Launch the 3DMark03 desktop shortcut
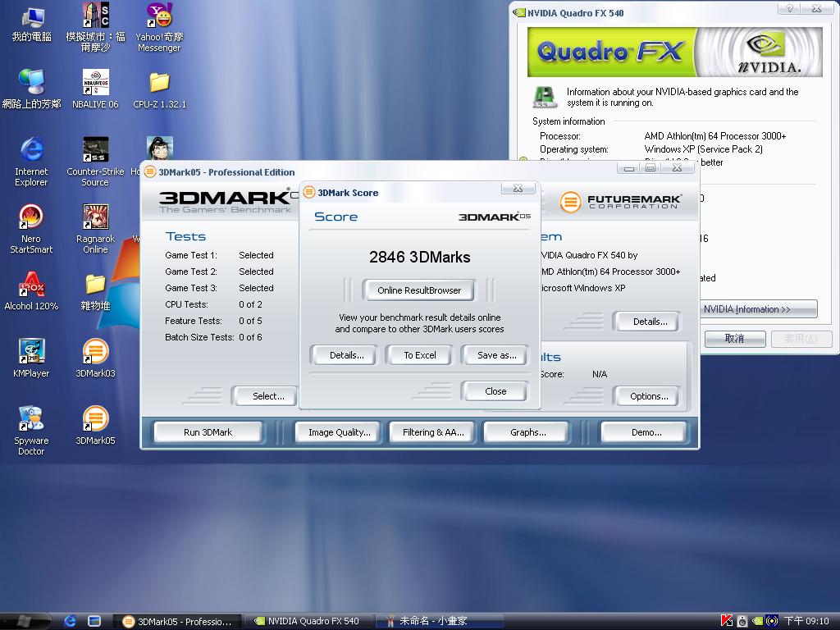The height and width of the screenshot is (630, 840). click(x=95, y=358)
